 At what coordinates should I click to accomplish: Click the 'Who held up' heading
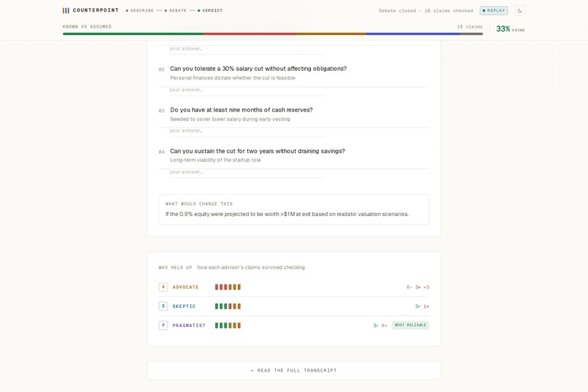pyautogui.click(x=175, y=267)
